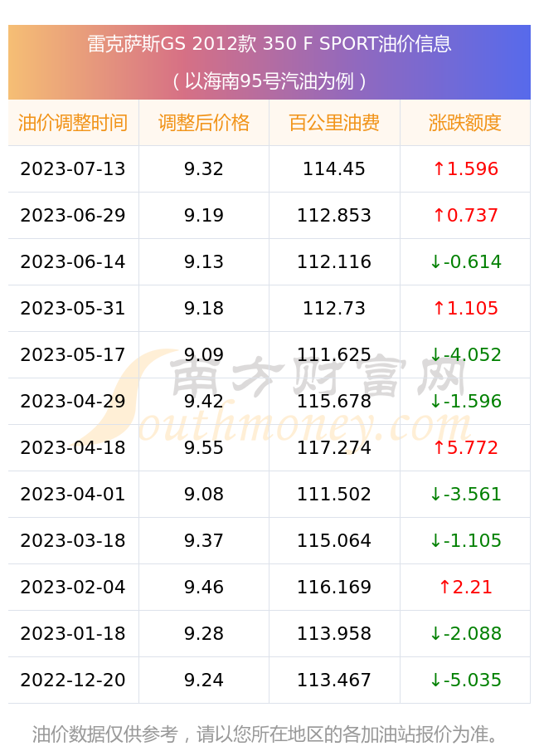Select the fuel cost 112.853 cell

tap(334, 215)
